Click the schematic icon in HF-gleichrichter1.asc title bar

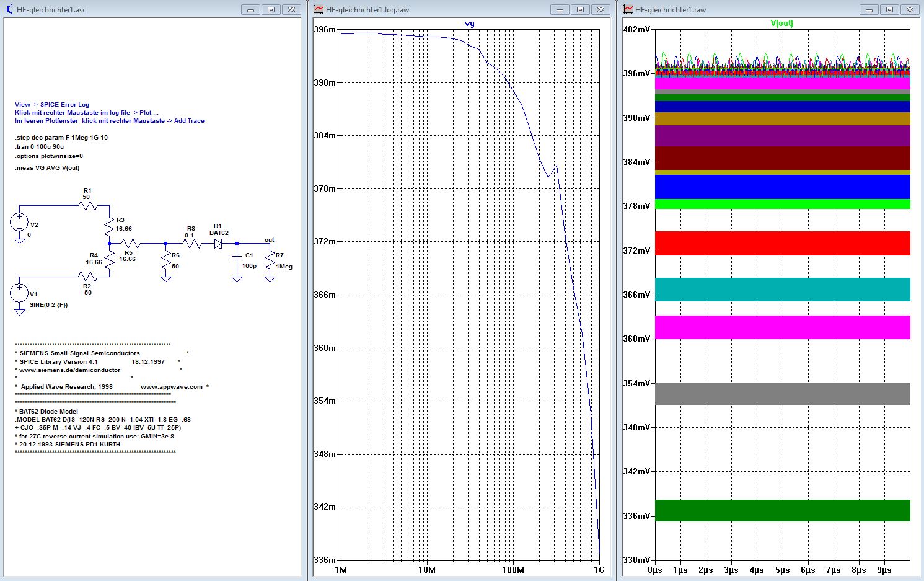click(9, 10)
